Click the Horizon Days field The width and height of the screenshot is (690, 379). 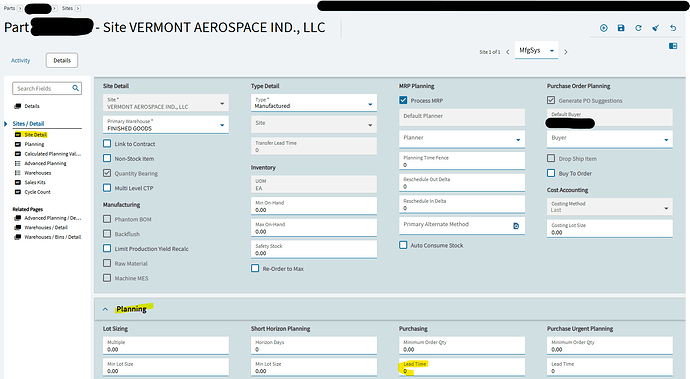[314, 346]
